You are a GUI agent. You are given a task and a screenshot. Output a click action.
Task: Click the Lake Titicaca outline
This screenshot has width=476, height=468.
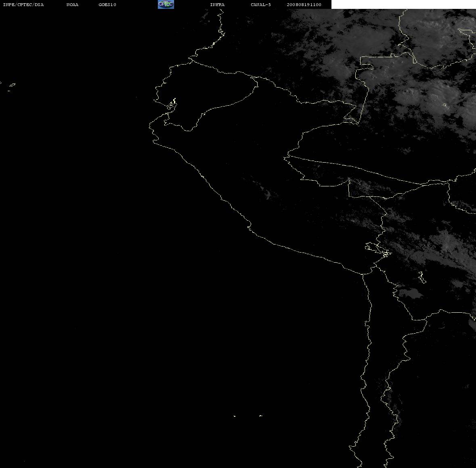(378, 249)
